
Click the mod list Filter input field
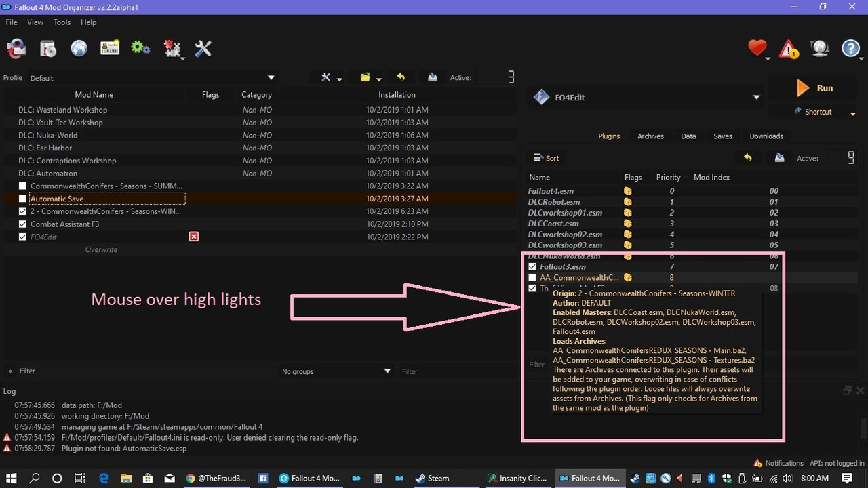point(456,371)
